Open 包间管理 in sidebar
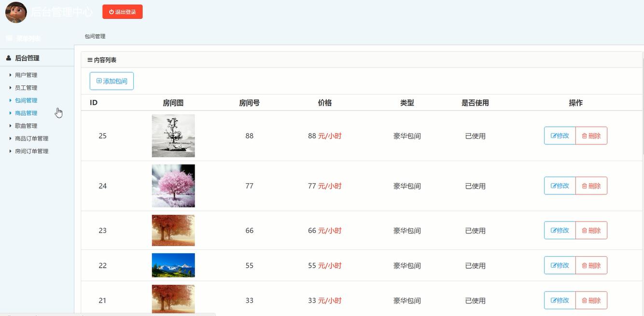 (26, 100)
